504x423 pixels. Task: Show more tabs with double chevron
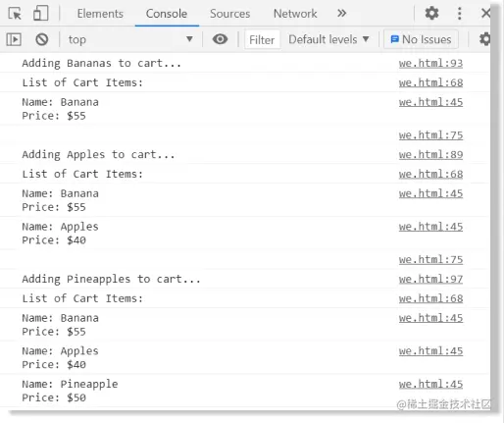341,14
